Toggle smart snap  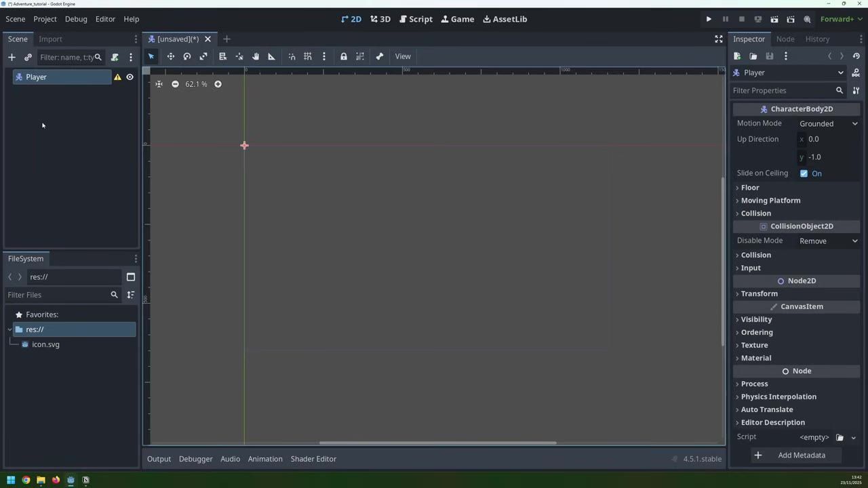coord(292,56)
